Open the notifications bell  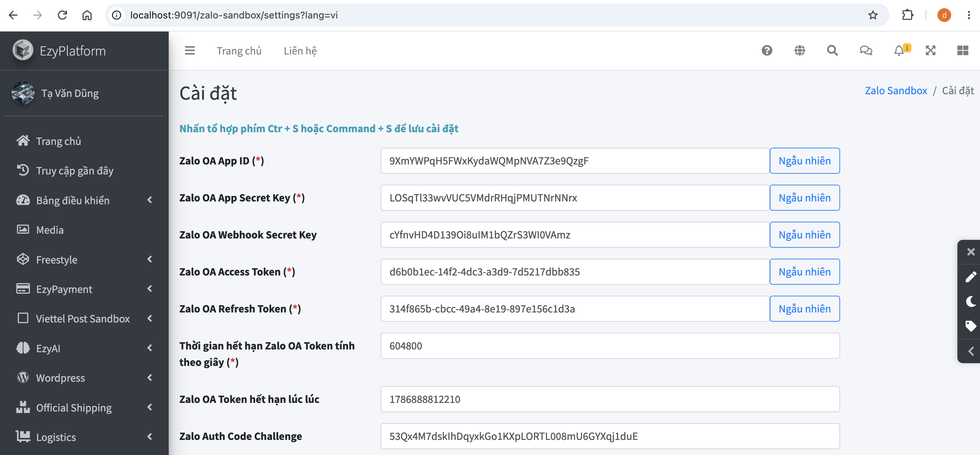coord(900,51)
